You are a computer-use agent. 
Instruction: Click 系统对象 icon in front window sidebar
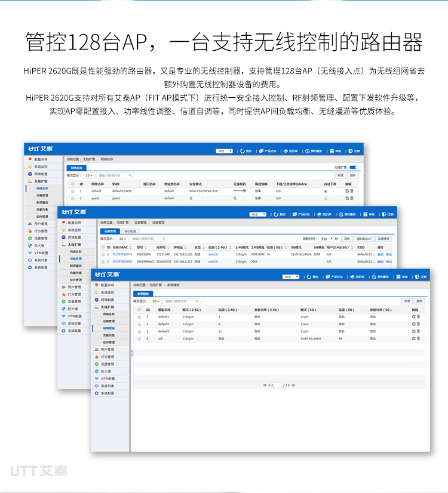[97, 386]
